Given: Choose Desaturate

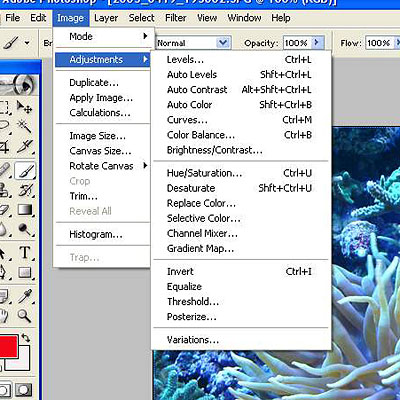Looking at the screenshot, I should [241, 188].
